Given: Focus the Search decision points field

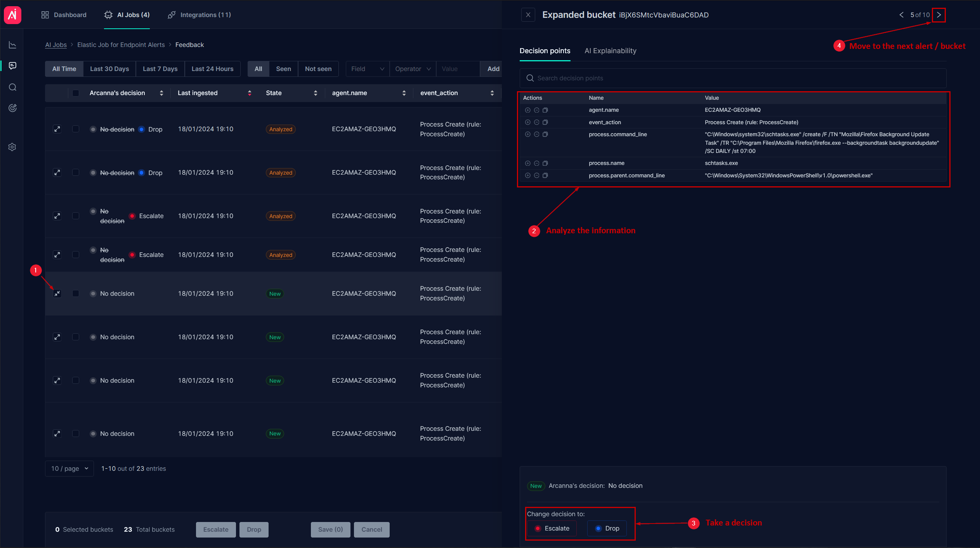Looking at the screenshot, I should [x=733, y=78].
